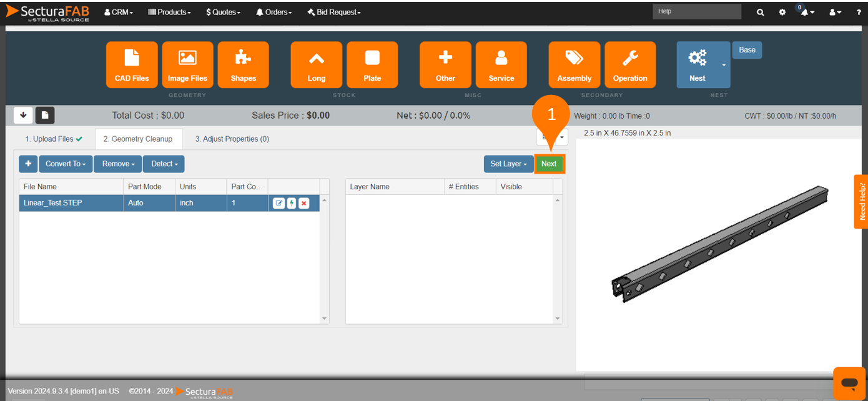Delete Linear_Test.STEP with red X icon
Screen dimensions: 868x401
pyautogui.click(x=304, y=203)
